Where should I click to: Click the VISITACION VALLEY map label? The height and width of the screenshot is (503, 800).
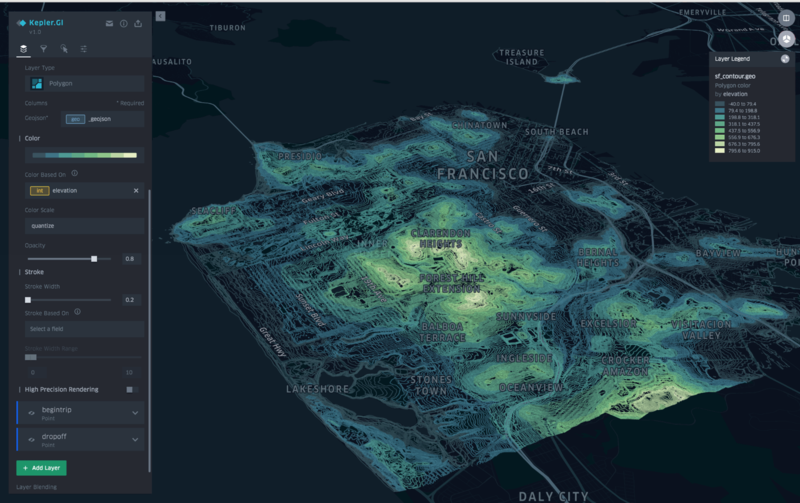pos(702,330)
